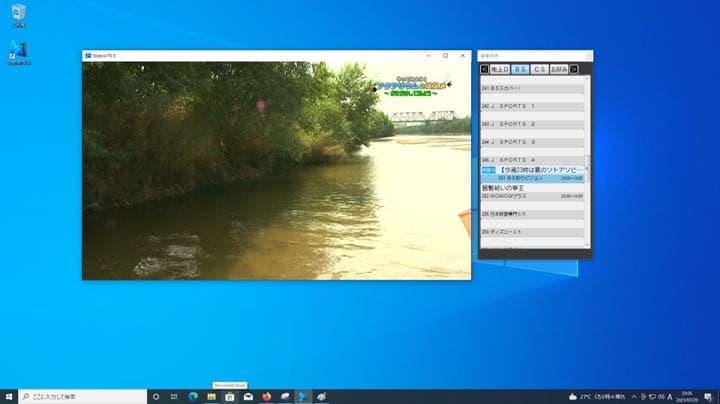The image size is (720, 404).
Task: Click the last pinned taskbar app icon
Action: click(321, 397)
